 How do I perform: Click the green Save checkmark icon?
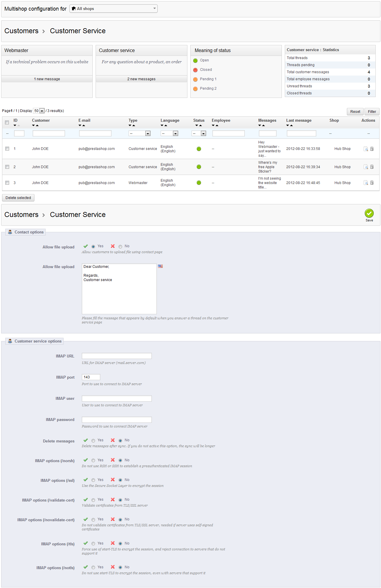(x=369, y=213)
